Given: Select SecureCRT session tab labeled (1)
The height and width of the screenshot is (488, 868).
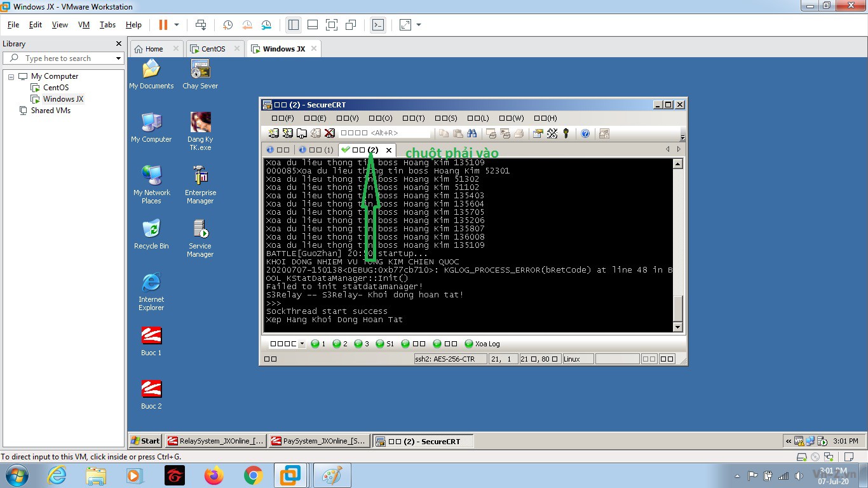Looking at the screenshot, I should tap(316, 150).
